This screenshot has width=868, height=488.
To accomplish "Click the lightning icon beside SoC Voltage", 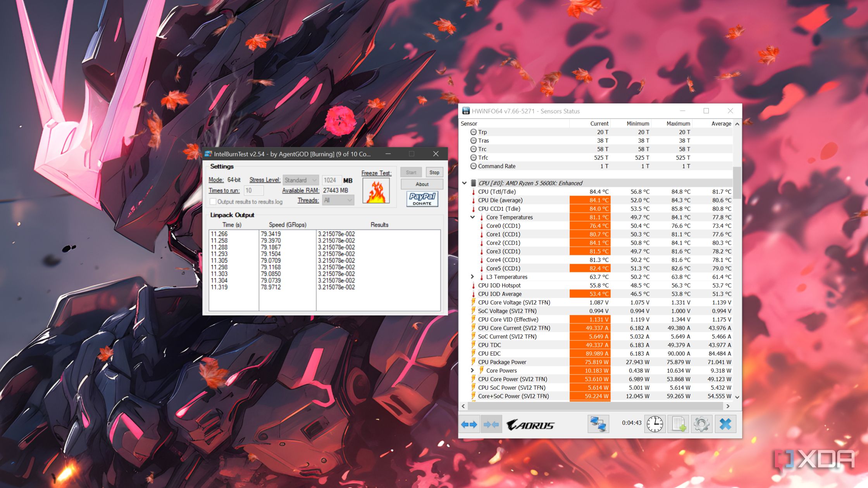I will coord(474,311).
